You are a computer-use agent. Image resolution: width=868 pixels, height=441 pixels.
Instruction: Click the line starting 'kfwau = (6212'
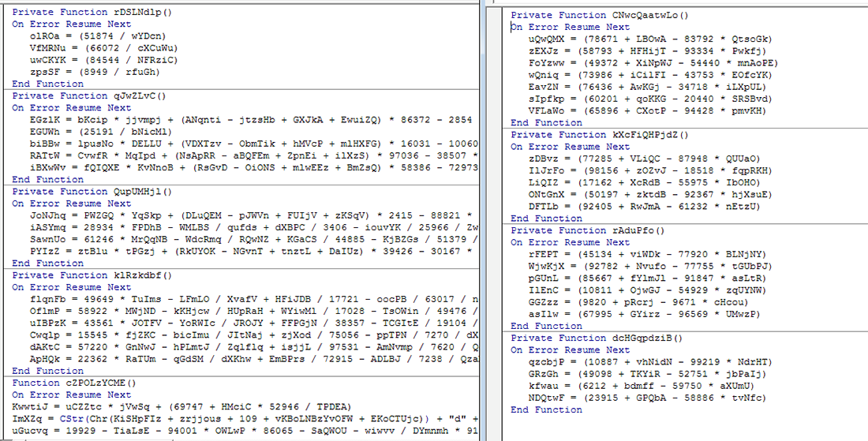641,386
